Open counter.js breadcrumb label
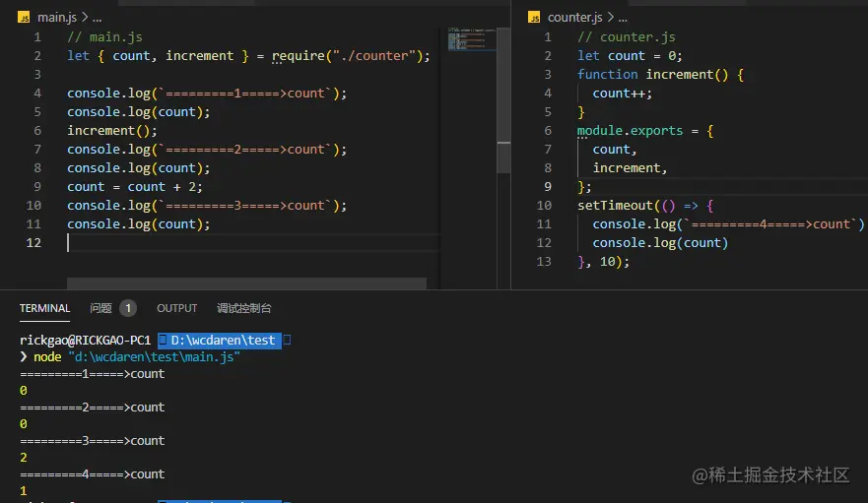This screenshot has height=503, width=868. [574, 18]
